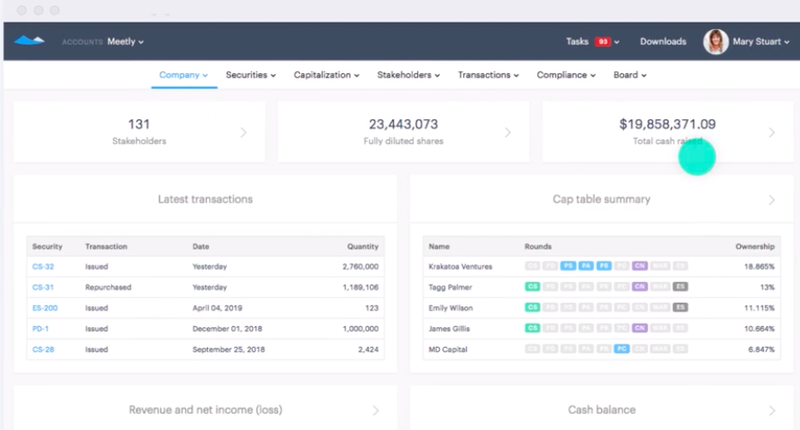Click the PC badge for MD Capital
Viewport: 800px width, 430px height.
(x=621, y=349)
